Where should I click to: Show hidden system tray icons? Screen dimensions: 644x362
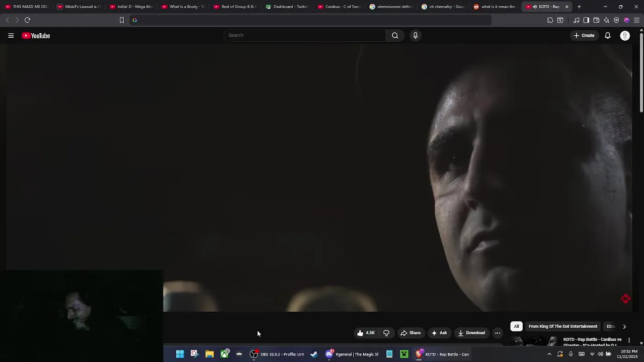coord(549,354)
